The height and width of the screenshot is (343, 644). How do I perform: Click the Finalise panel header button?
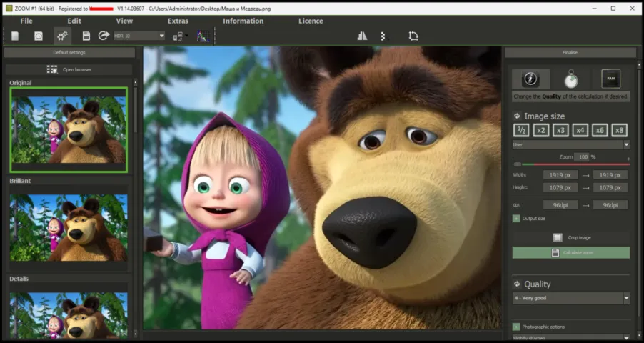click(570, 52)
